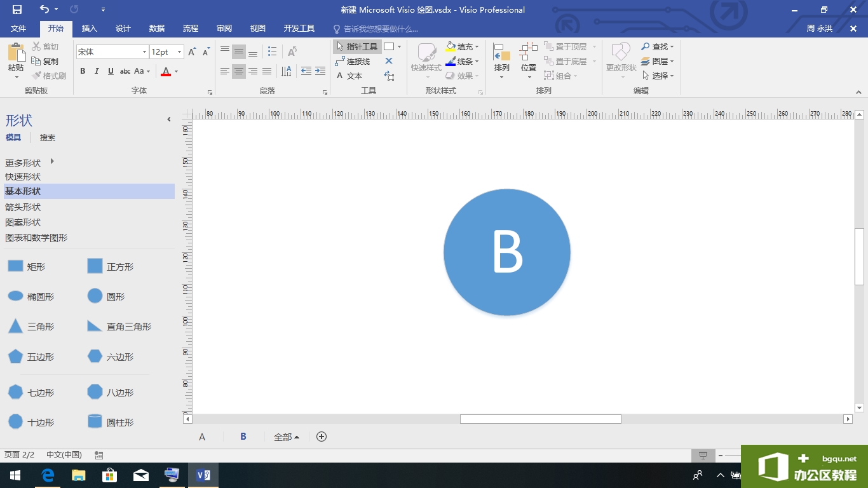This screenshot has width=868, height=488.
Task: Decrease paragraph indent
Action: (x=306, y=71)
